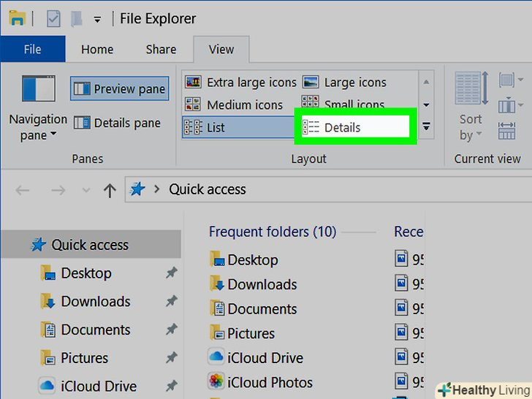The image size is (532, 399).
Task: Click the Navigation pane icon
Action: tap(38, 88)
